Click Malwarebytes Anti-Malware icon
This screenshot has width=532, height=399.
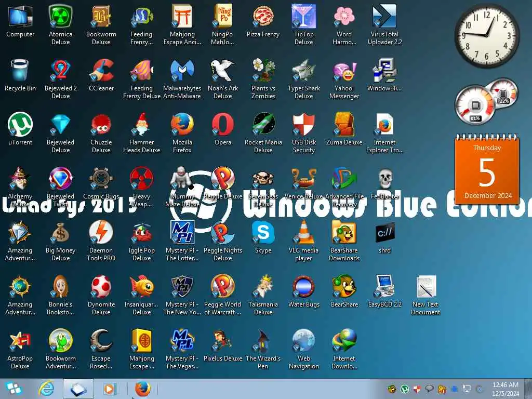click(x=182, y=70)
